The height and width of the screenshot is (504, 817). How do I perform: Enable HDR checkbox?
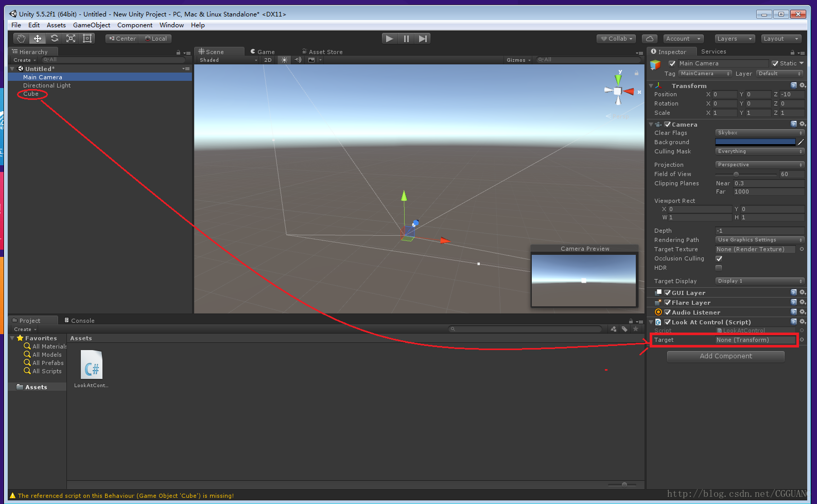pos(719,268)
